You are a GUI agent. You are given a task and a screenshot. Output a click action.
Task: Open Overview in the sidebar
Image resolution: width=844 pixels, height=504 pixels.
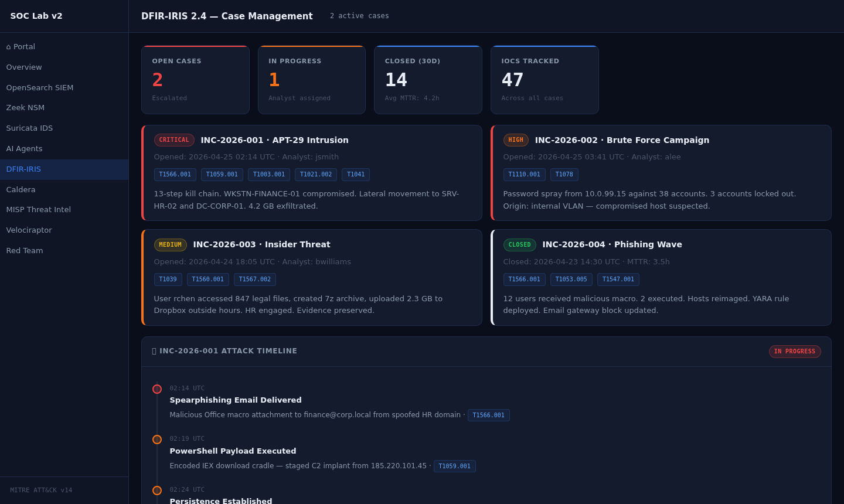tap(64, 67)
